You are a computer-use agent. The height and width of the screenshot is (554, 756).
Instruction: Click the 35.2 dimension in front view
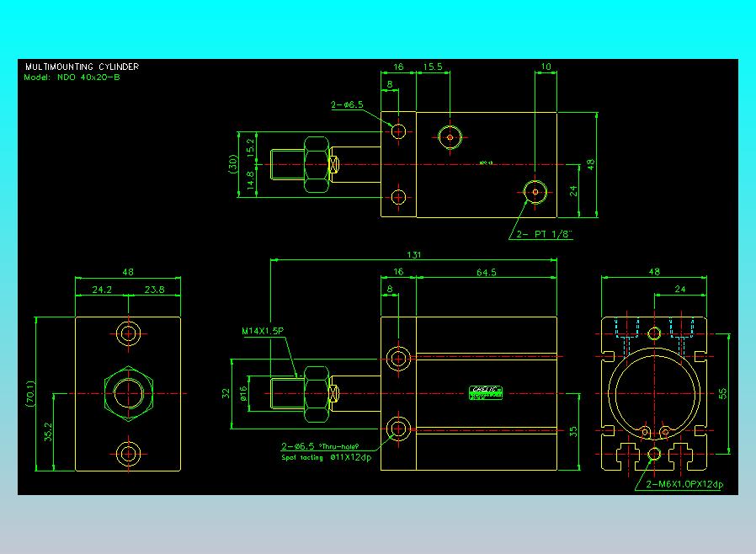[48, 432]
